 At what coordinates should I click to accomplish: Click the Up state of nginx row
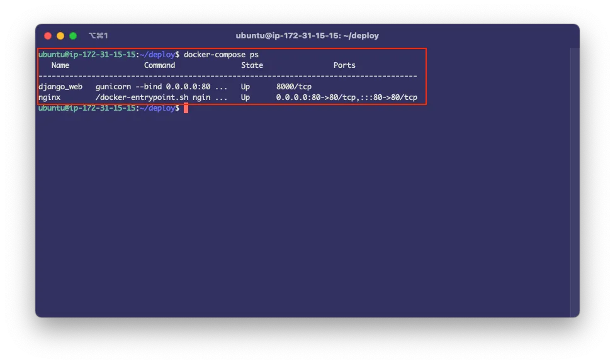coord(245,97)
